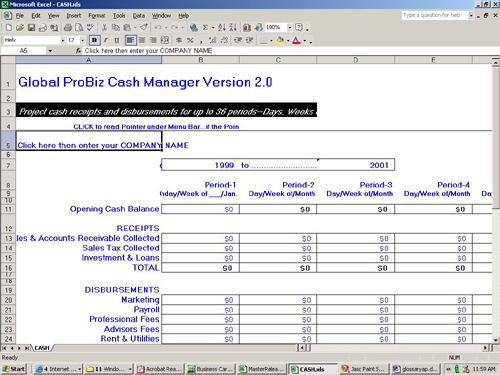The height and width of the screenshot is (375, 500).
Task: Open the 'Type a question for help' dropdown
Action: [x=471, y=15]
